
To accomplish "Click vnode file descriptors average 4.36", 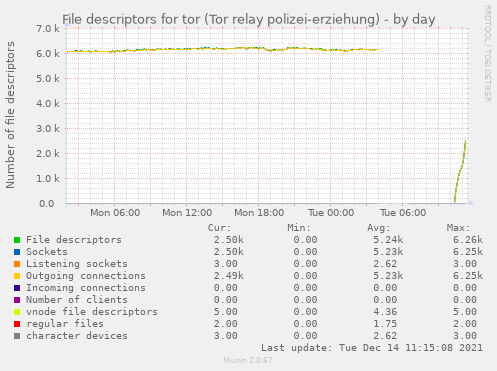I will tap(385, 312).
